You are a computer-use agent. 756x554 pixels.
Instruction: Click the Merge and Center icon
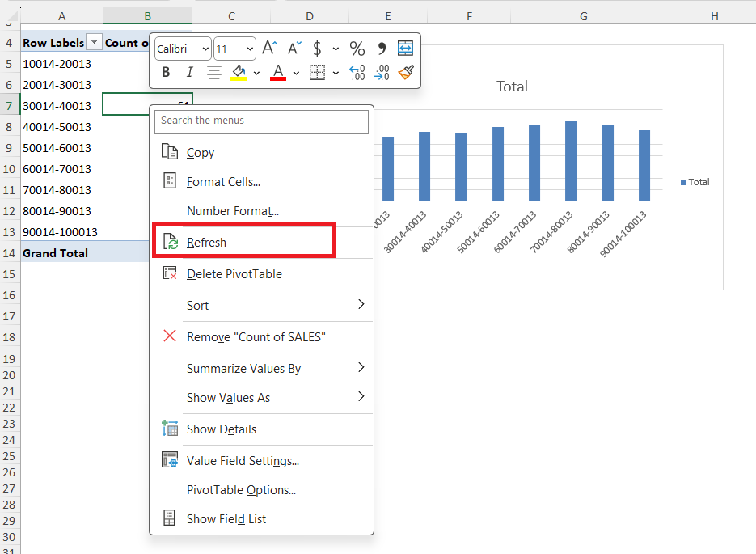[x=405, y=49]
